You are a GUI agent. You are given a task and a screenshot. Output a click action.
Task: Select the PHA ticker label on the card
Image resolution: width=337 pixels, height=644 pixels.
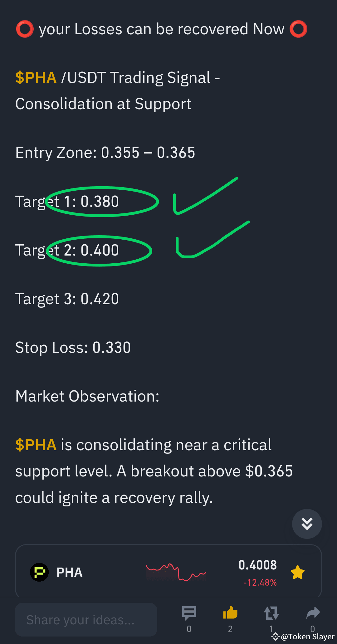click(x=69, y=572)
